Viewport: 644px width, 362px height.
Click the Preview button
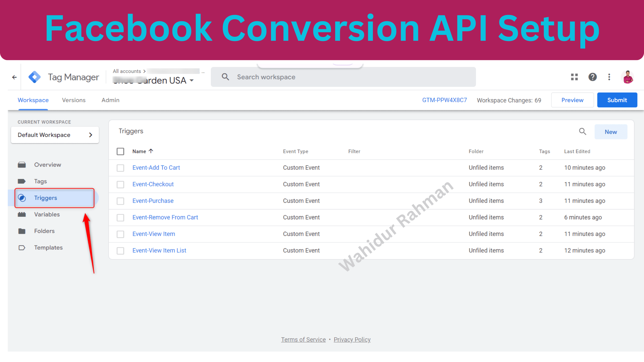coord(572,100)
